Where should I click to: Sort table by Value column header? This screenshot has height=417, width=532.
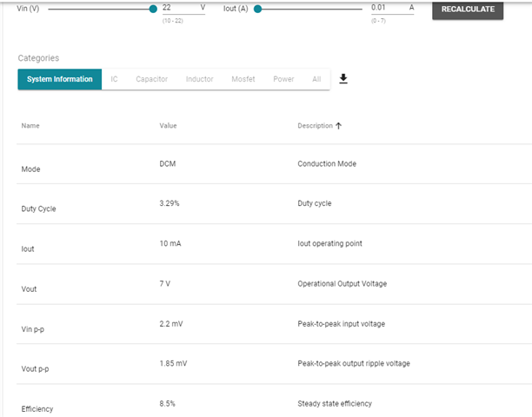click(168, 126)
